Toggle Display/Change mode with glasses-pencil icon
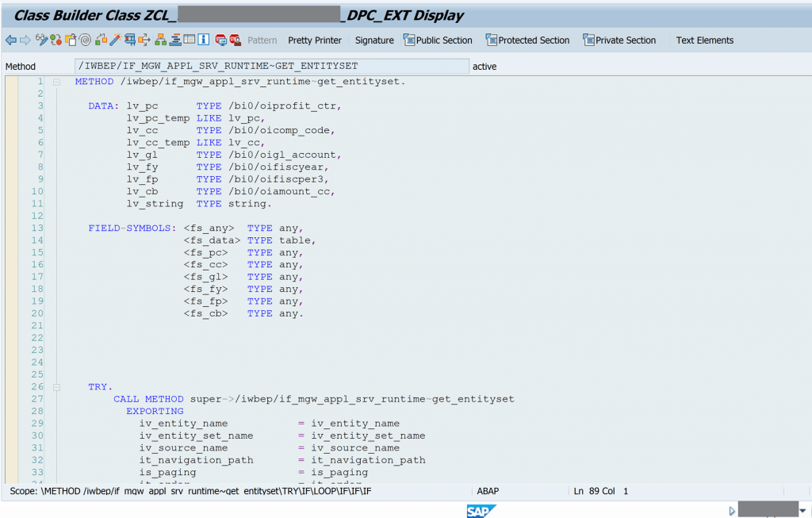 click(x=41, y=40)
